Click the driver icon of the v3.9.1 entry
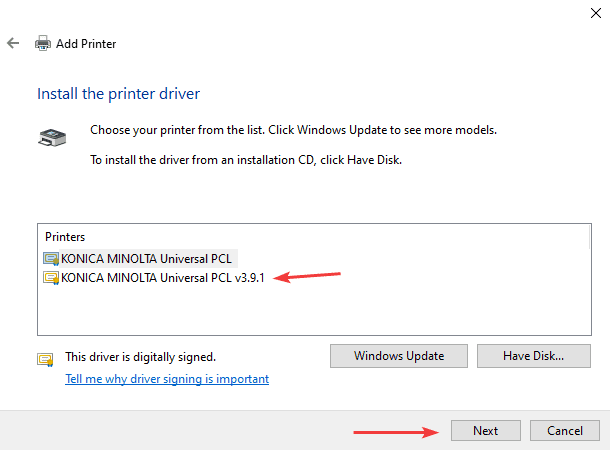Image resolution: width=610 pixels, height=450 pixels. tap(51, 278)
